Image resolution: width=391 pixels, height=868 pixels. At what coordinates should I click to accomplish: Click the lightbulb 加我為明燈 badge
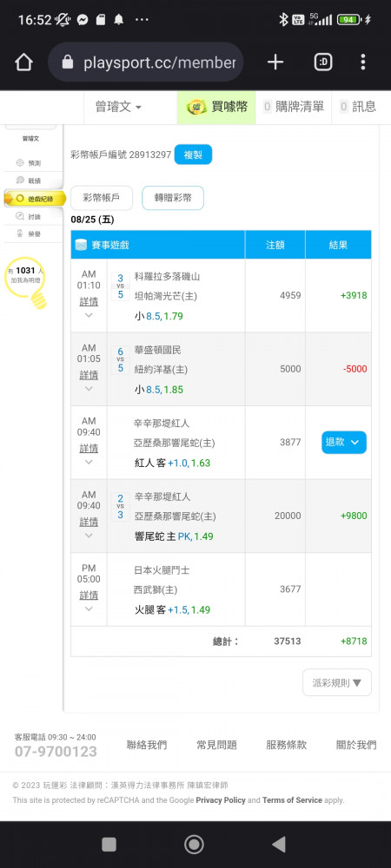25,282
